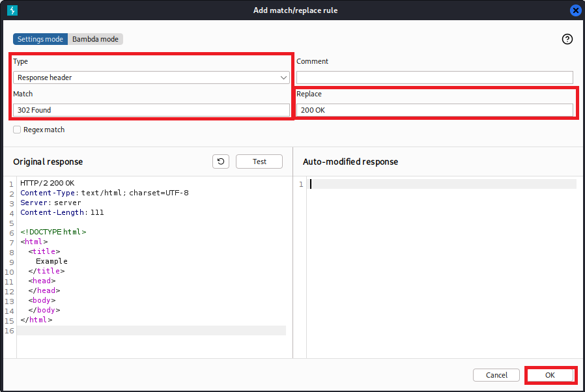Click the DOCTYPE html line in the response
Screen dimensions: 585x392
[x=53, y=232]
